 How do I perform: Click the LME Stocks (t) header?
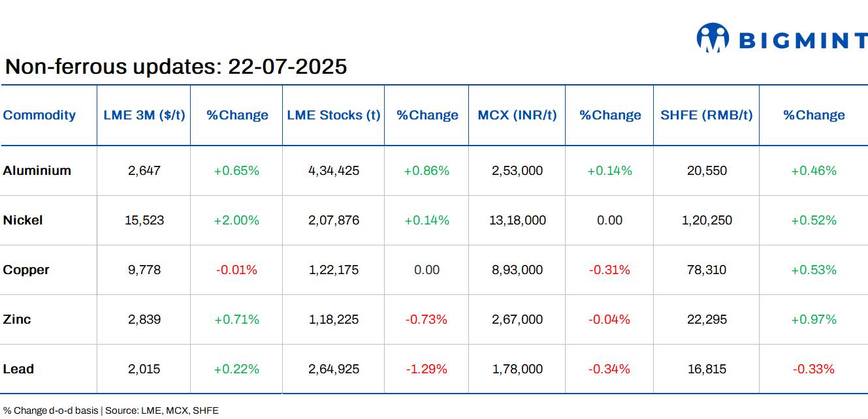click(333, 115)
